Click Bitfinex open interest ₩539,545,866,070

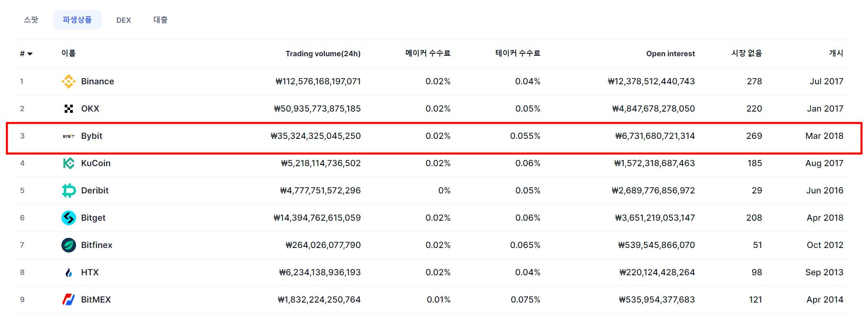(x=656, y=245)
